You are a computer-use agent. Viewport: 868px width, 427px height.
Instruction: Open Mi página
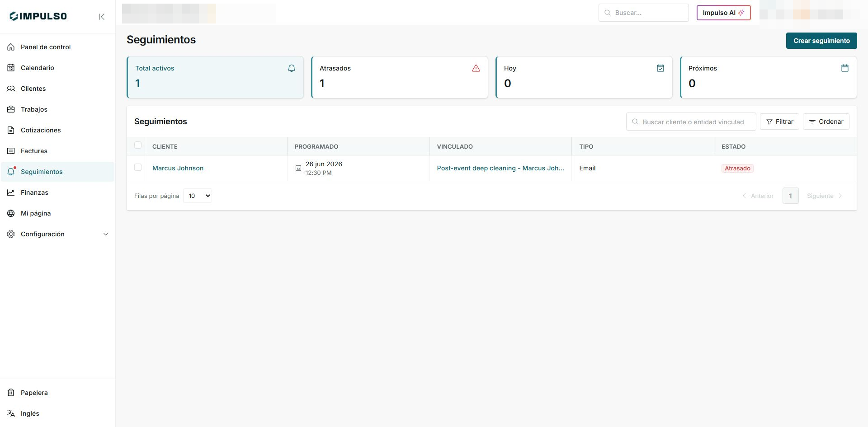coord(57,213)
